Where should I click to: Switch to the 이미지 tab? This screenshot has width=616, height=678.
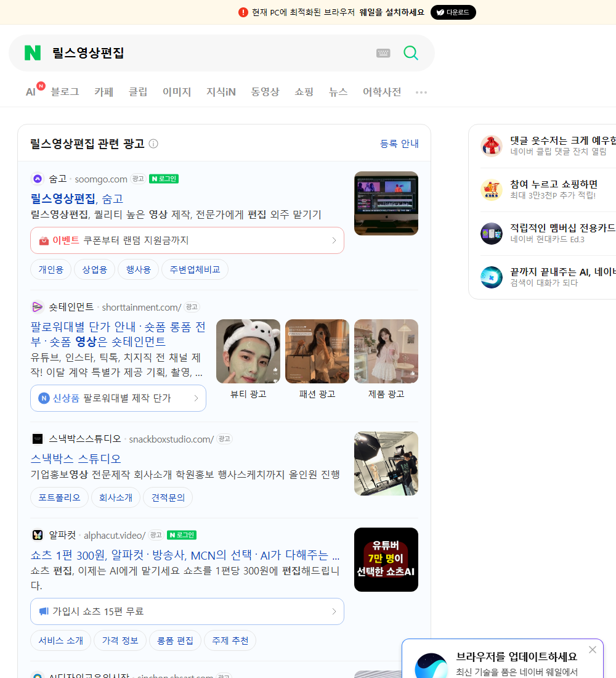[x=177, y=92]
